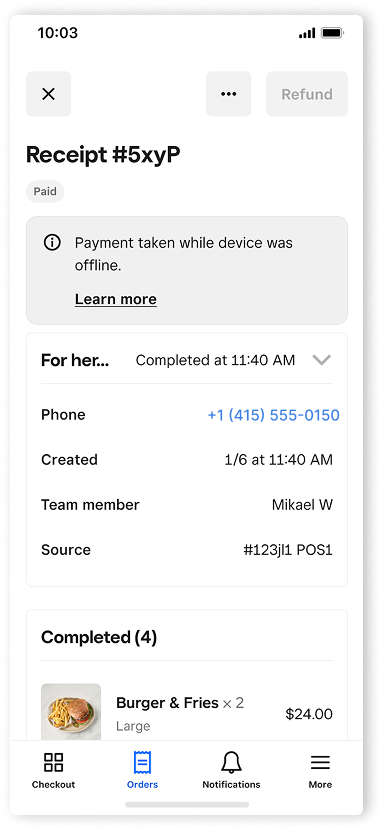Viewport: 383px width, 830px height.
Task: Select the source value '#123jl1 POS1'
Action: (288, 550)
